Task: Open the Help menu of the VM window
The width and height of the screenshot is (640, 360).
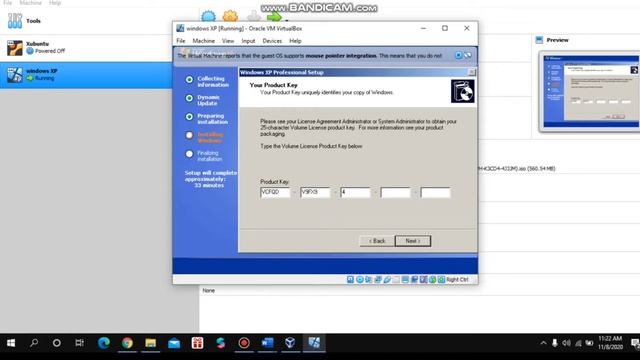Action: tap(295, 41)
